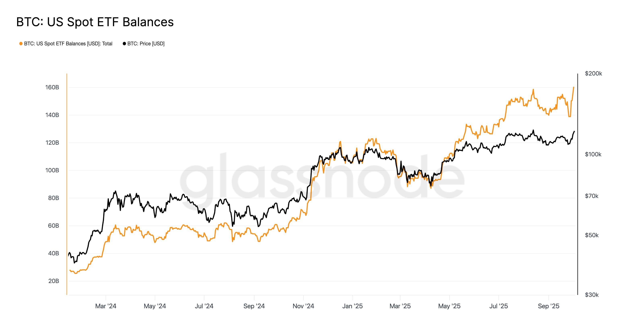Click the chart title BTC: US Spot ETF Balances
Image resolution: width=644 pixels, height=328 pixels.
95,22
